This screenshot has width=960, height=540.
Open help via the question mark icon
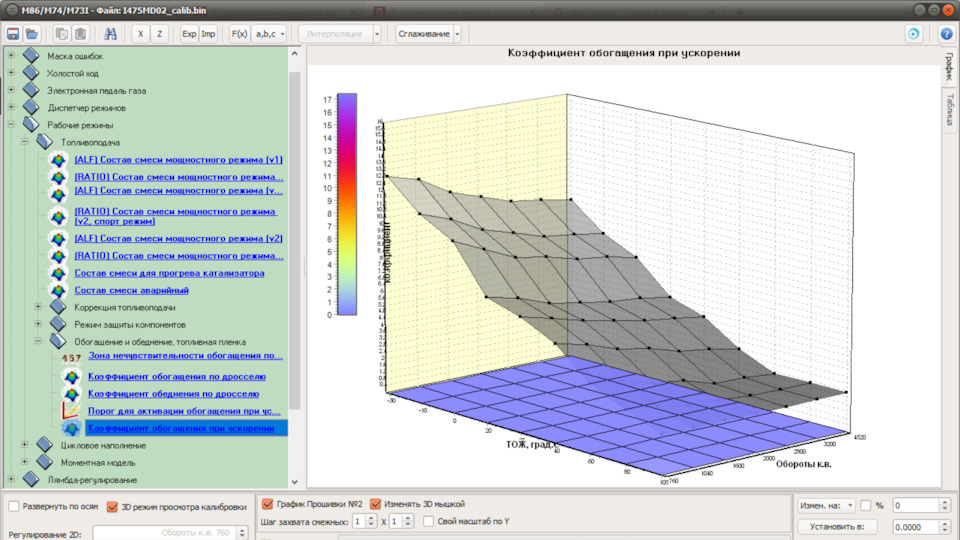pyautogui.click(x=947, y=34)
